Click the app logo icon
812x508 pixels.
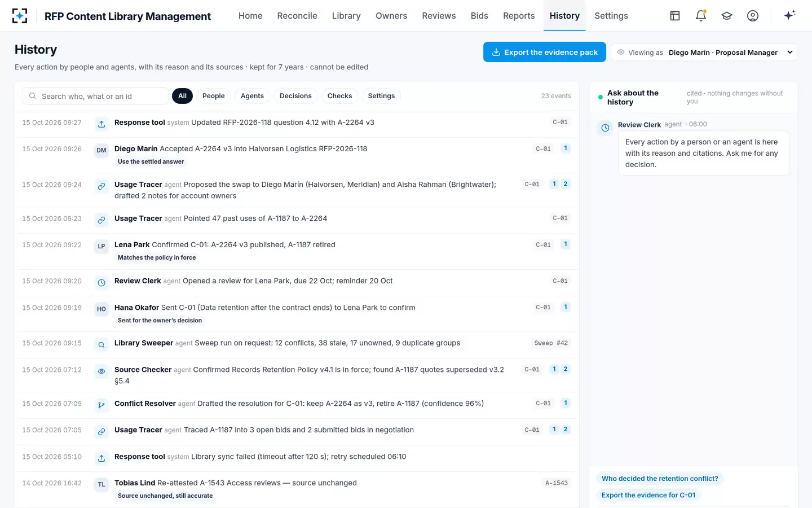tap(20, 16)
